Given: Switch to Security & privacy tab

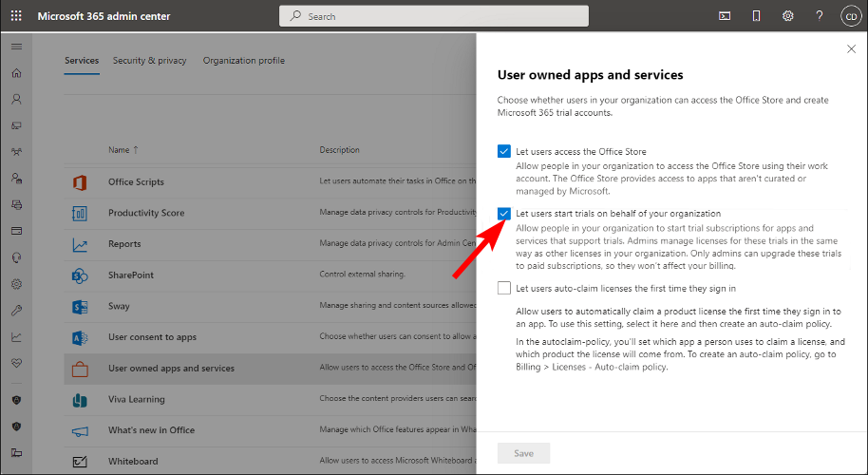Looking at the screenshot, I should point(149,61).
